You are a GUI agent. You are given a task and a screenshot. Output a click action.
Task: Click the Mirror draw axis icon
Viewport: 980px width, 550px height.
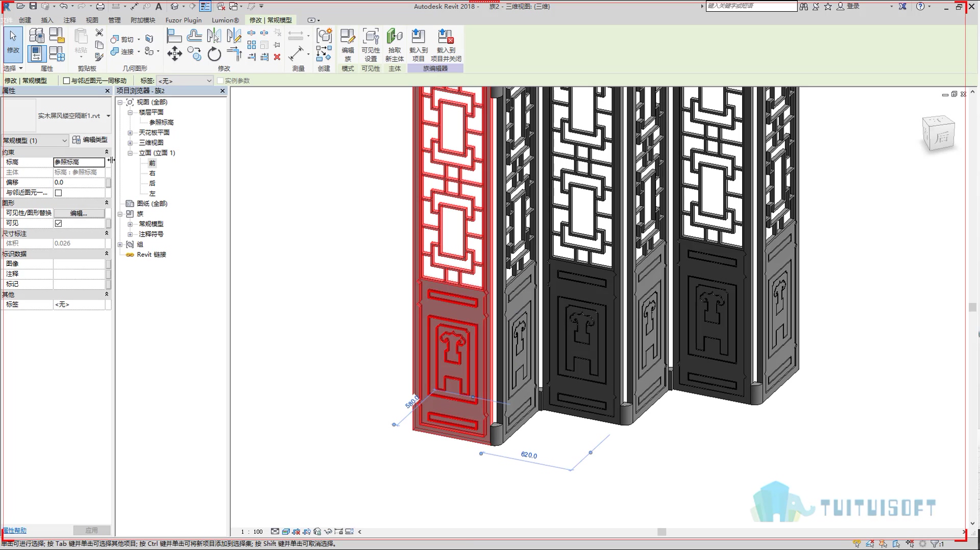[234, 36]
